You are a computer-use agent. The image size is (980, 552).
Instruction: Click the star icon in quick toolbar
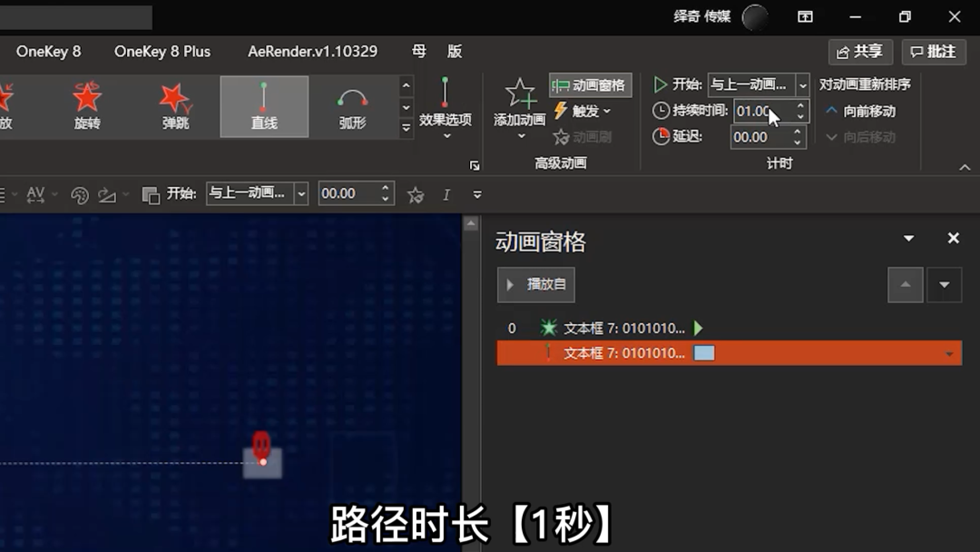point(416,194)
